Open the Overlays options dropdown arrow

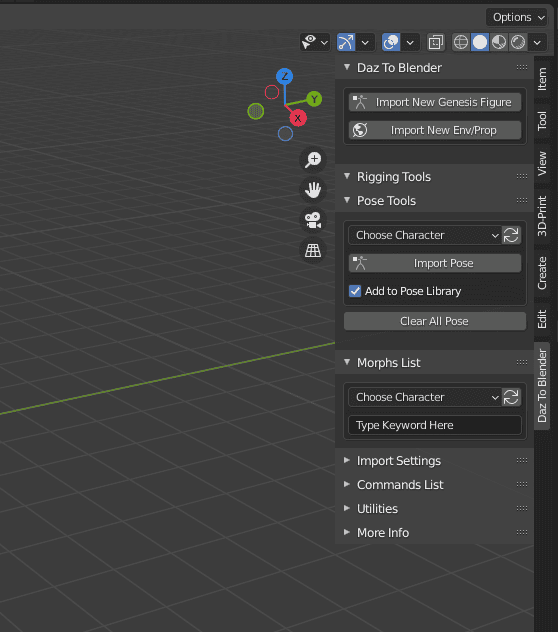click(410, 42)
